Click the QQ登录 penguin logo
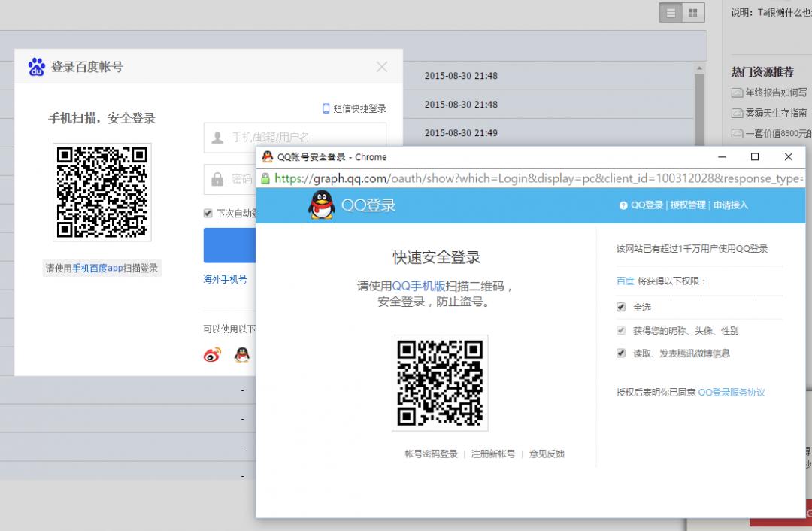The width and height of the screenshot is (812, 531). [x=322, y=205]
